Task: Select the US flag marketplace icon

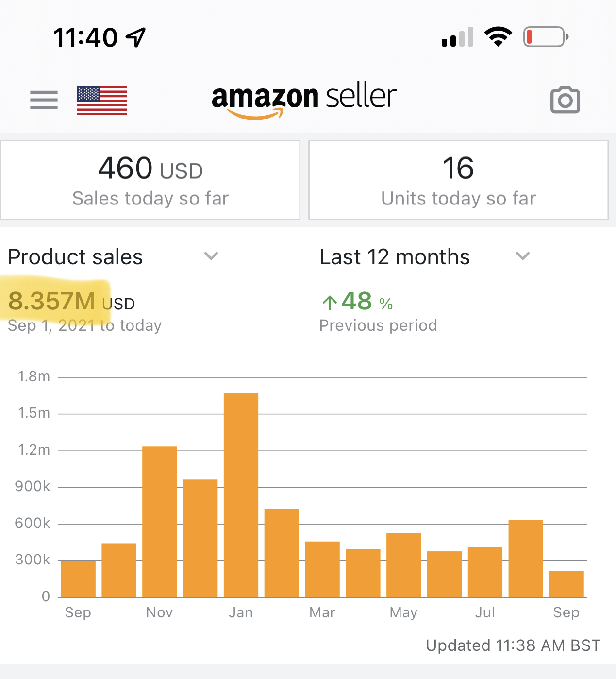Action: point(101,100)
